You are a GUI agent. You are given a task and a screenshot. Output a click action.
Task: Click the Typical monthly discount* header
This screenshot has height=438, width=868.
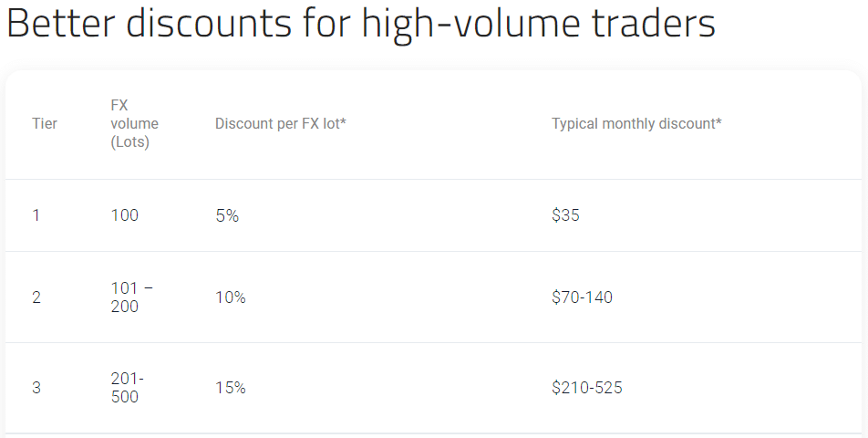[636, 123]
